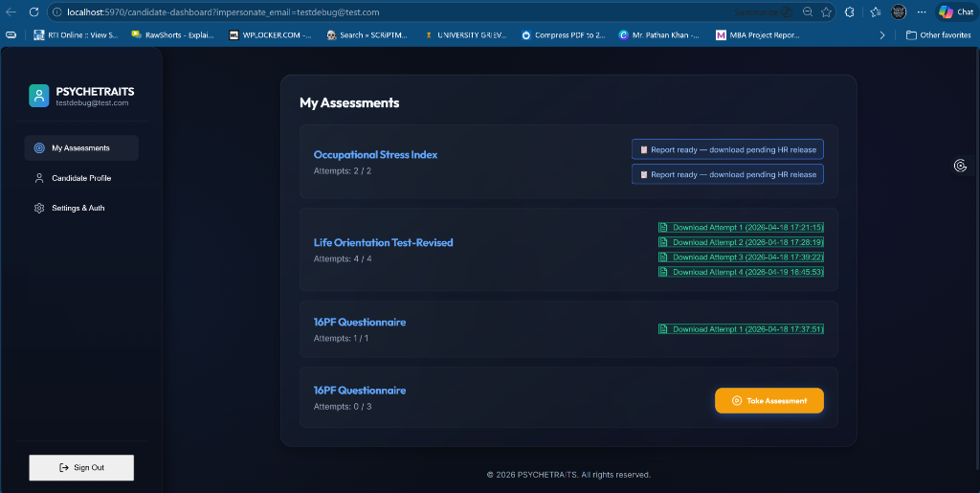Click 16PF Questionnaire title with Attempts 0 / 3
980x493 pixels.
(x=360, y=390)
